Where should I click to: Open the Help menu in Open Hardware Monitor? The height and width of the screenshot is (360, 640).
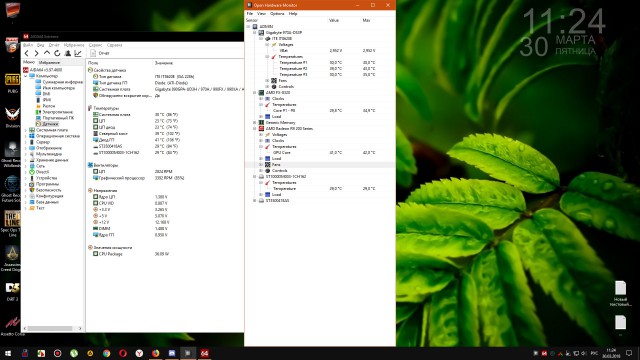293,13
